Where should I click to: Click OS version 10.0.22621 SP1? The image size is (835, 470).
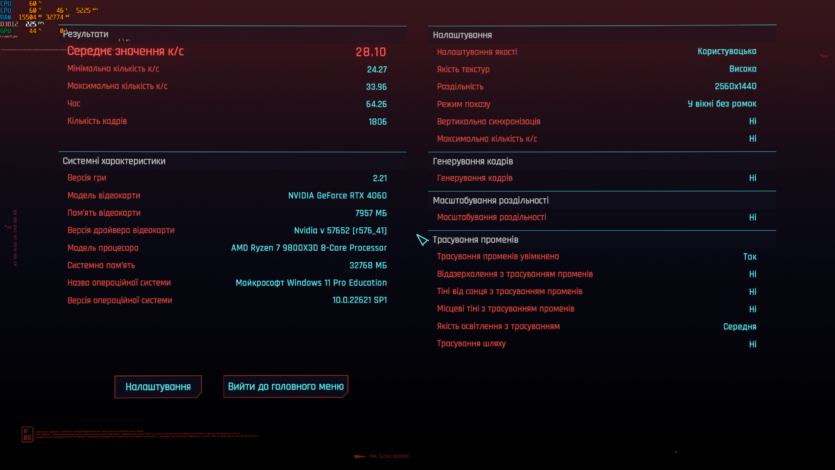(x=359, y=300)
